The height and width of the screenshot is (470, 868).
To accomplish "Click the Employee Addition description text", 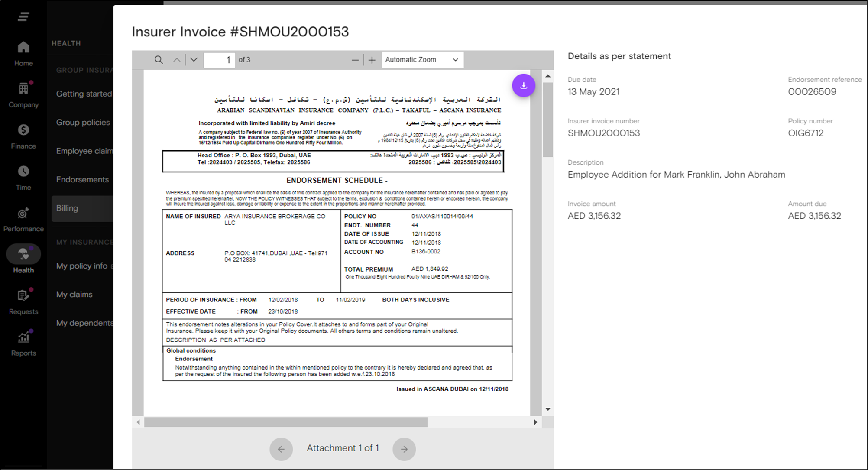I will pyautogui.click(x=677, y=175).
